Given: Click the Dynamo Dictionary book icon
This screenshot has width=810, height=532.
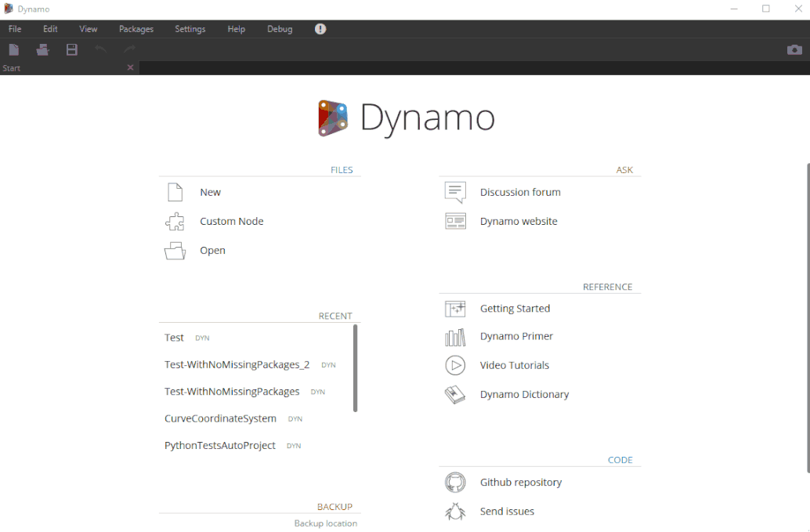Looking at the screenshot, I should (x=455, y=394).
